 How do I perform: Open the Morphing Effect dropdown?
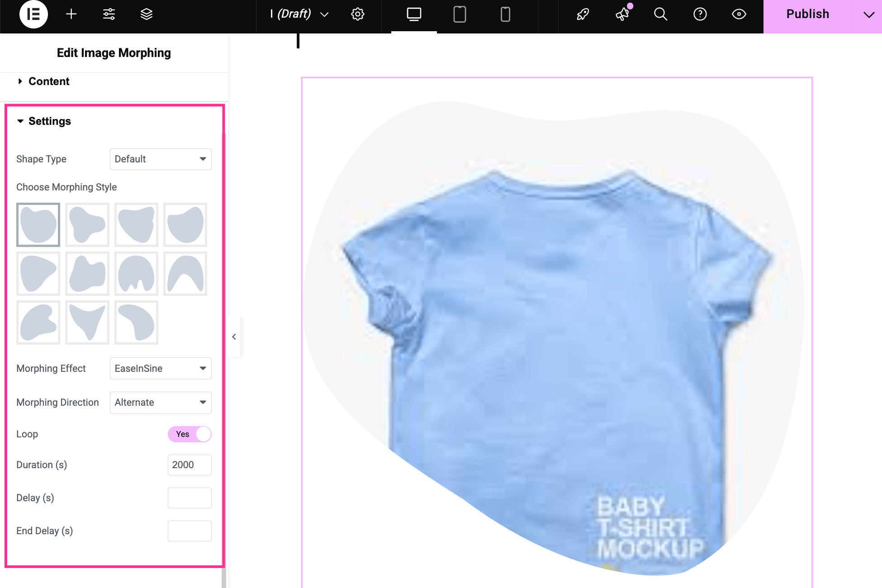click(161, 369)
